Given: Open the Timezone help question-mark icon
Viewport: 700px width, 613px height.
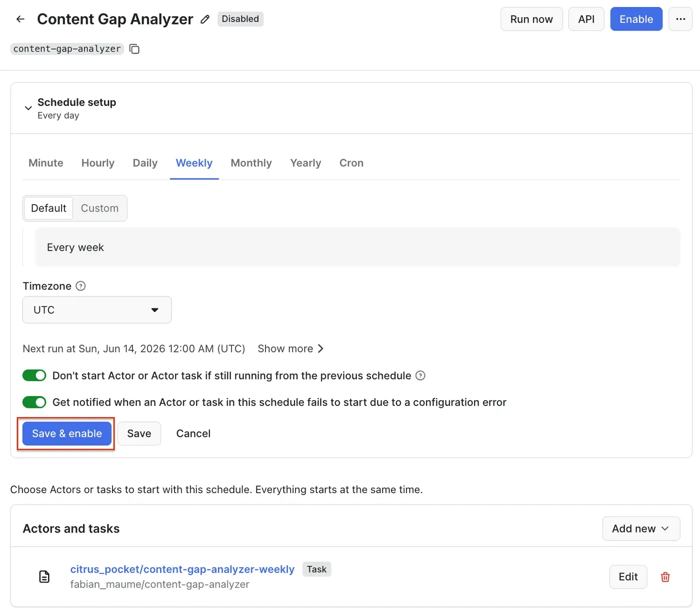Looking at the screenshot, I should coord(80,286).
